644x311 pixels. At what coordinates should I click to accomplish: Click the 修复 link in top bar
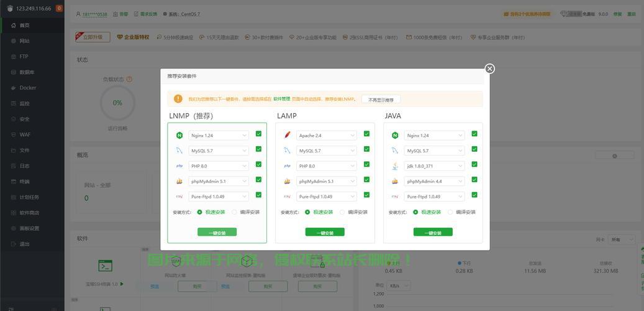(x=618, y=14)
